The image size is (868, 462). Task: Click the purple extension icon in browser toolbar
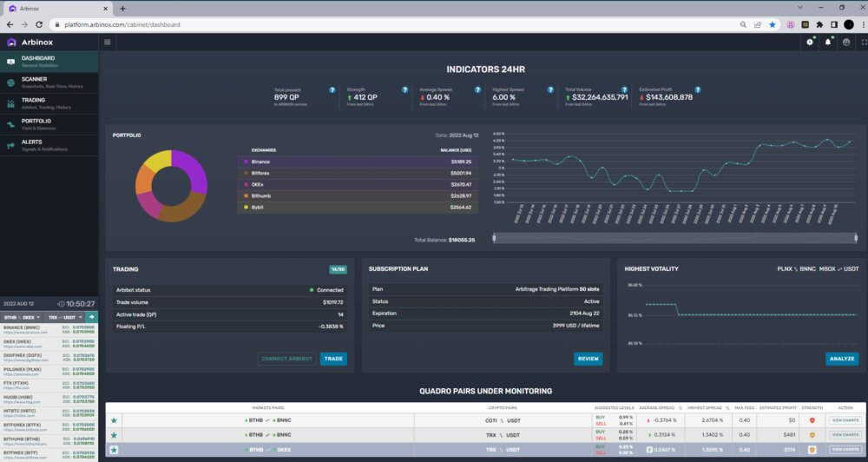click(791, 24)
